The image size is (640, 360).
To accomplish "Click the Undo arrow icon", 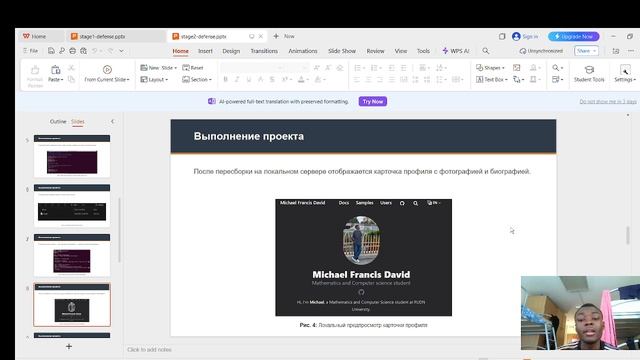I will [95, 51].
